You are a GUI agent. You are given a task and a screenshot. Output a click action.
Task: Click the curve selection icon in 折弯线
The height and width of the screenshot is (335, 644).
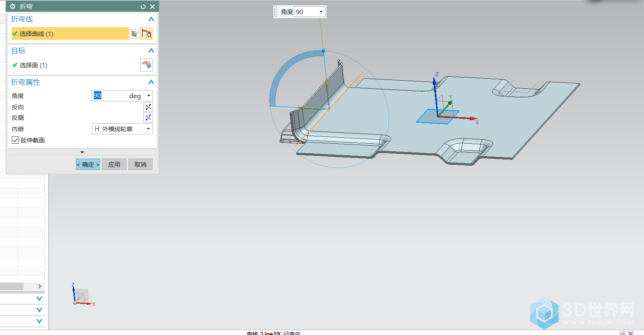click(147, 33)
